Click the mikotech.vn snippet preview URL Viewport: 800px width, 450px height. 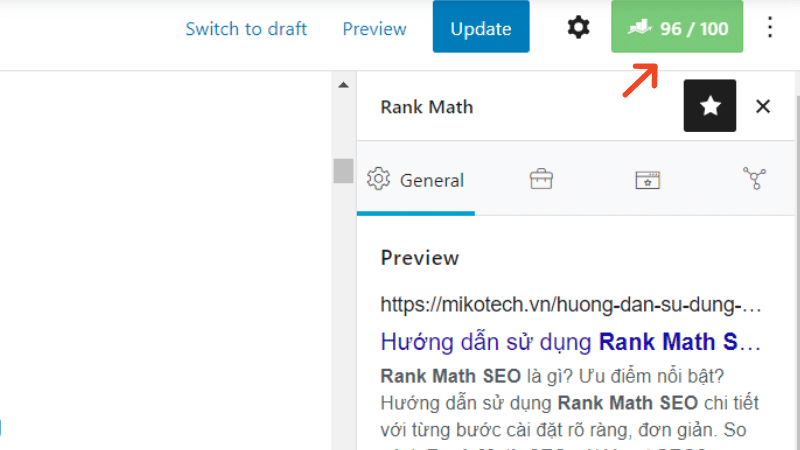570,303
